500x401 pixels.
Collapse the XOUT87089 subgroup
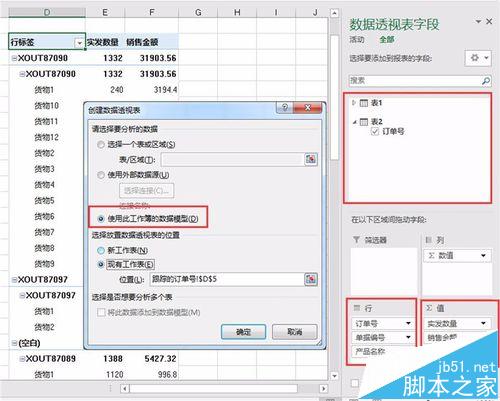(22, 359)
